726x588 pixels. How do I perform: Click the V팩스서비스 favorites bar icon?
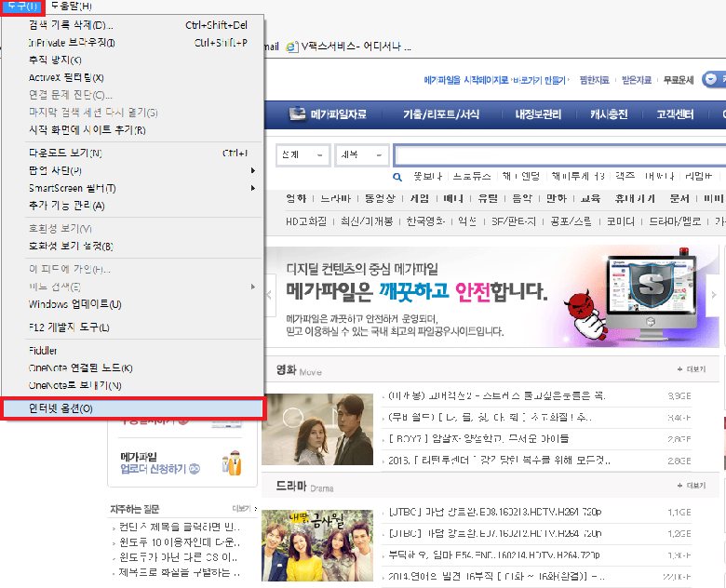[x=291, y=47]
